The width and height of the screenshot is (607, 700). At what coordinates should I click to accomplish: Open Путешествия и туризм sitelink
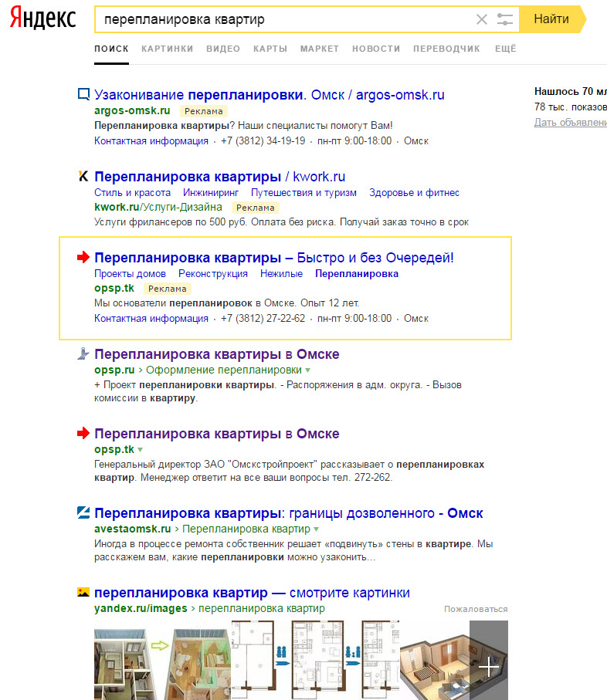(x=303, y=193)
